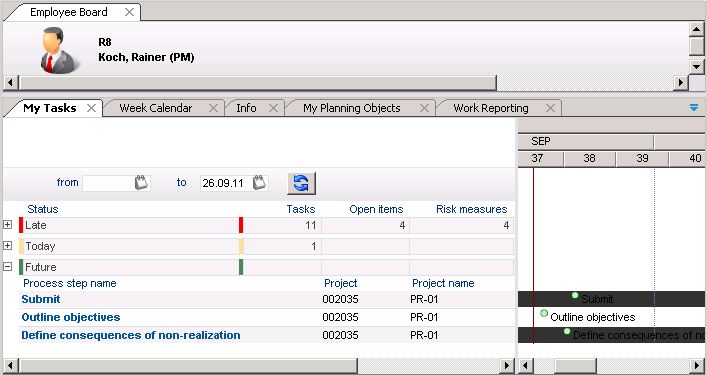Expand the Today status group
This screenshot has width=707, height=375.
click(8, 246)
